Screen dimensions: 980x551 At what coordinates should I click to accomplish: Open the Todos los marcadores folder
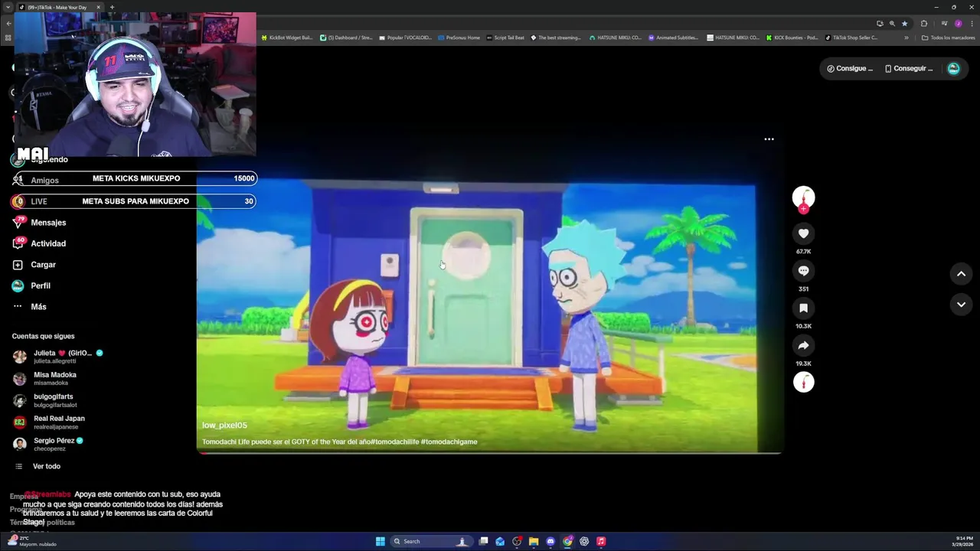pyautogui.click(x=948, y=37)
